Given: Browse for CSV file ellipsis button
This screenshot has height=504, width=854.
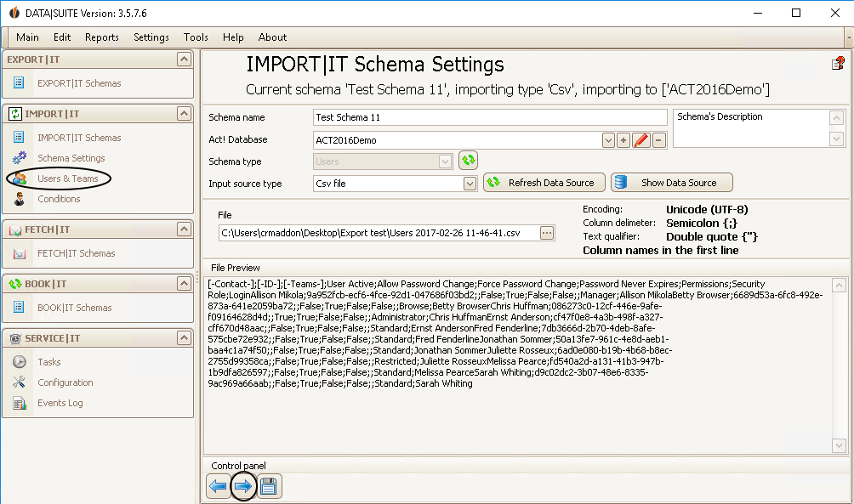Looking at the screenshot, I should point(547,233).
